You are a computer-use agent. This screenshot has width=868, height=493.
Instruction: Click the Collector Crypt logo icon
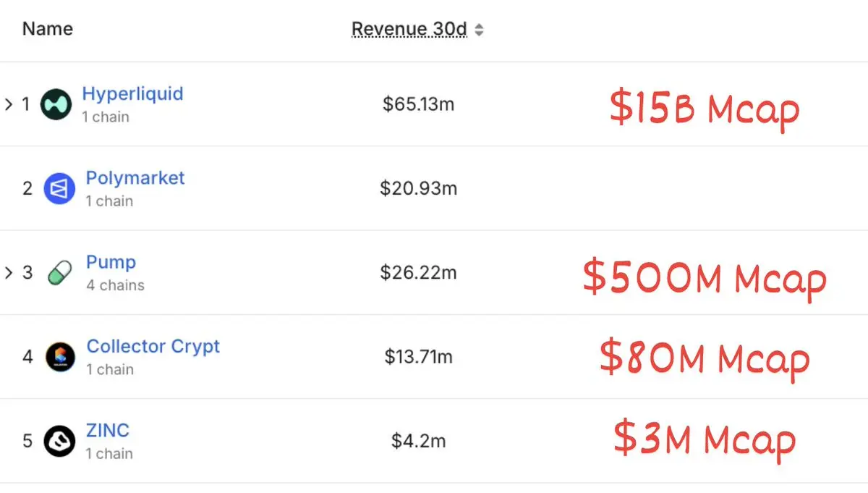point(60,357)
